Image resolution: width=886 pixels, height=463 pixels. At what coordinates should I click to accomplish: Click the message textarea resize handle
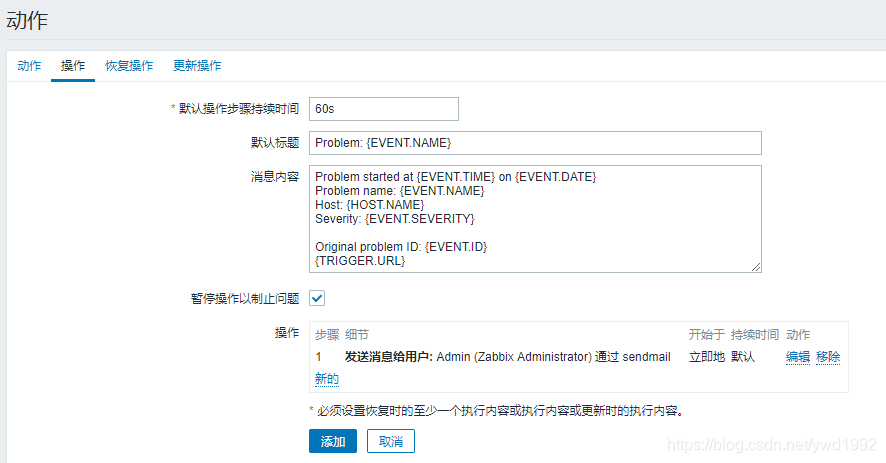tap(756, 267)
